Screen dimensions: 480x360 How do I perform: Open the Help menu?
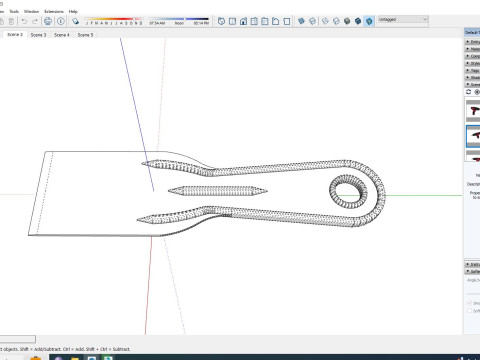coord(73,11)
